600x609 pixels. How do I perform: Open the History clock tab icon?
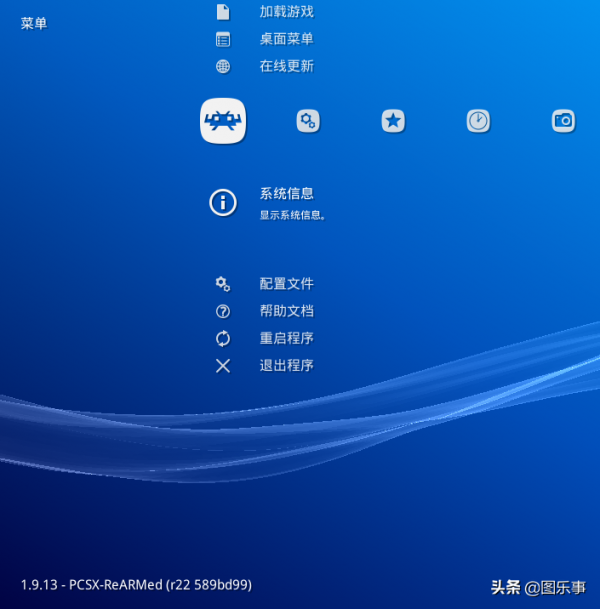coord(478,121)
